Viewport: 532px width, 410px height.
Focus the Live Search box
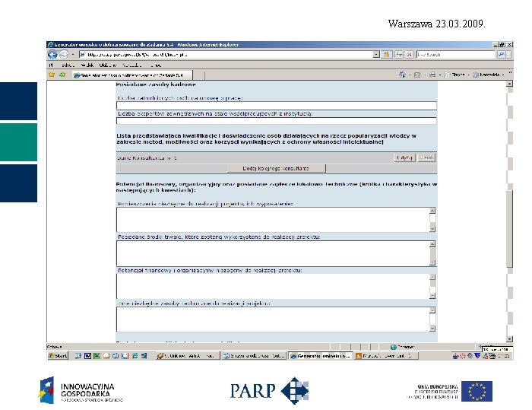[x=456, y=54]
